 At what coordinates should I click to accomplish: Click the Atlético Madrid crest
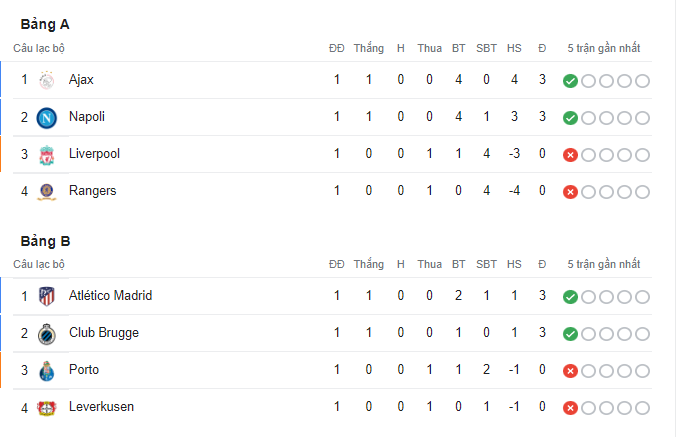47,297
